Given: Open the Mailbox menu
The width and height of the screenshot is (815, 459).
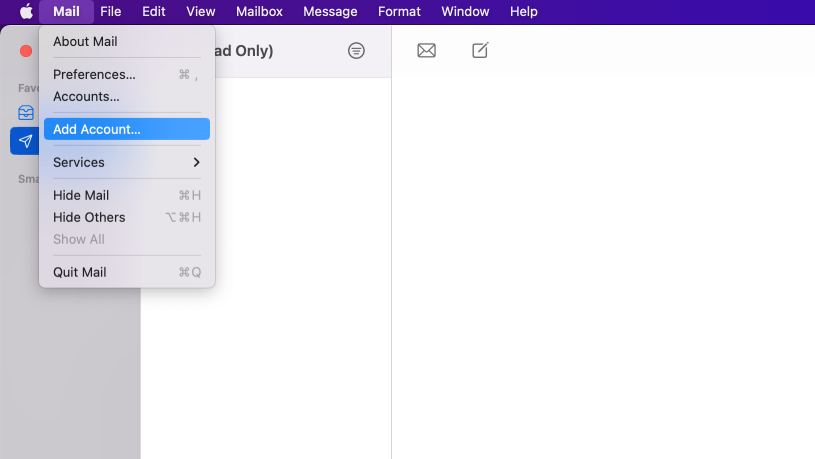Looking at the screenshot, I should tap(259, 12).
